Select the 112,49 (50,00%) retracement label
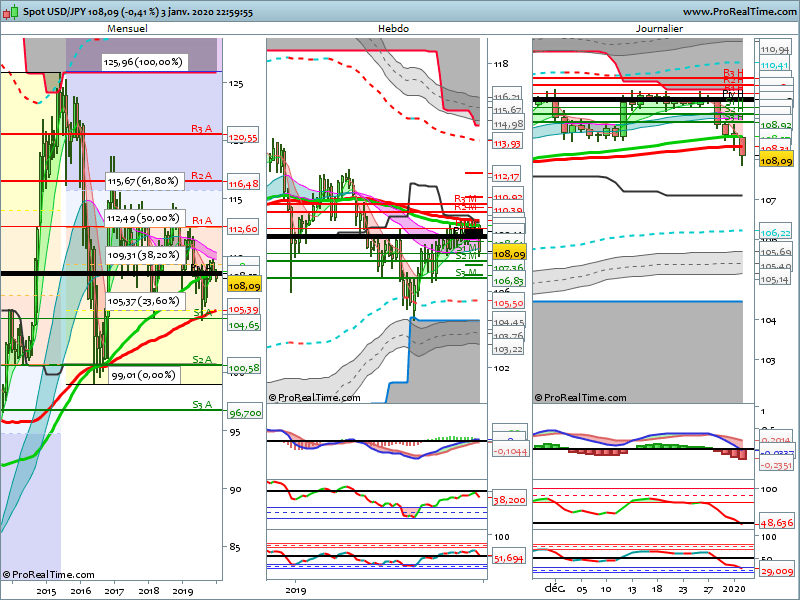Viewport: 800px width, 600px height. (143, 219)
